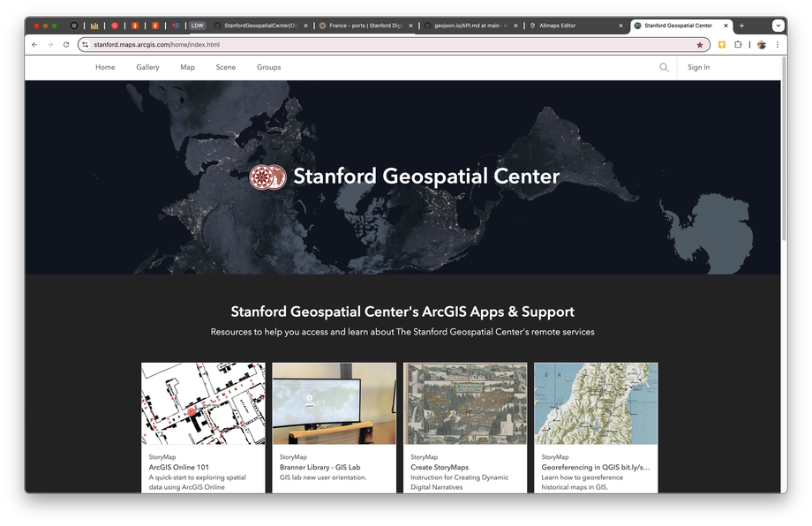
Task: Open the Extensions puzzle-piece menu
Action: tap(738, 44)
